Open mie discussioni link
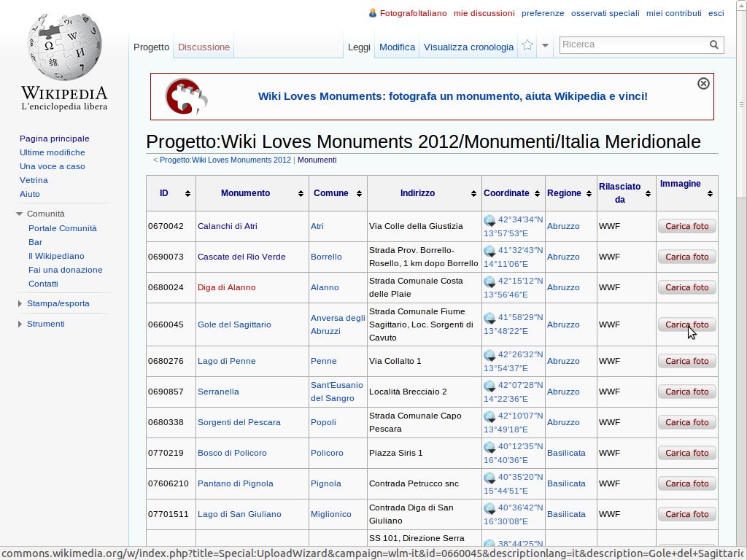 click(x=484, y=13)
